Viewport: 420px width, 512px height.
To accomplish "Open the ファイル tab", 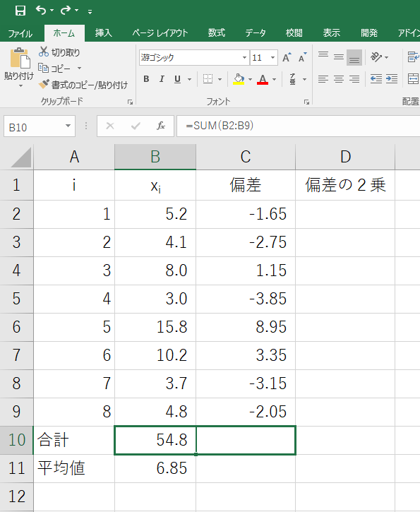I will [20, 33].
